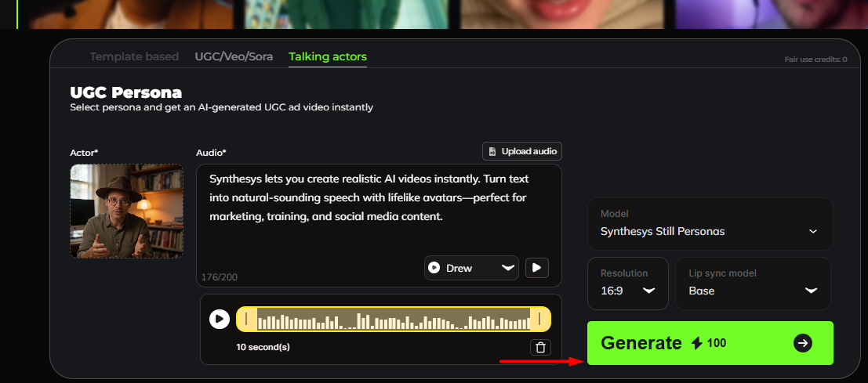The width and height of the screenshot is (868, 383).
Task: Delete the audio clip with trash icon
Action: [x=541, y=347]
